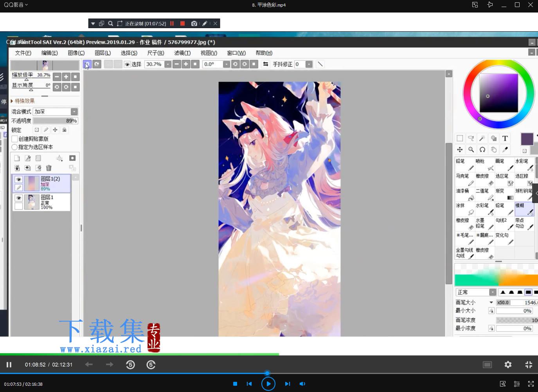The width and height of the screenshot is (538, 392).
Task: Click zoom out minus under 缩放倍率
Action: click(57, 77)
